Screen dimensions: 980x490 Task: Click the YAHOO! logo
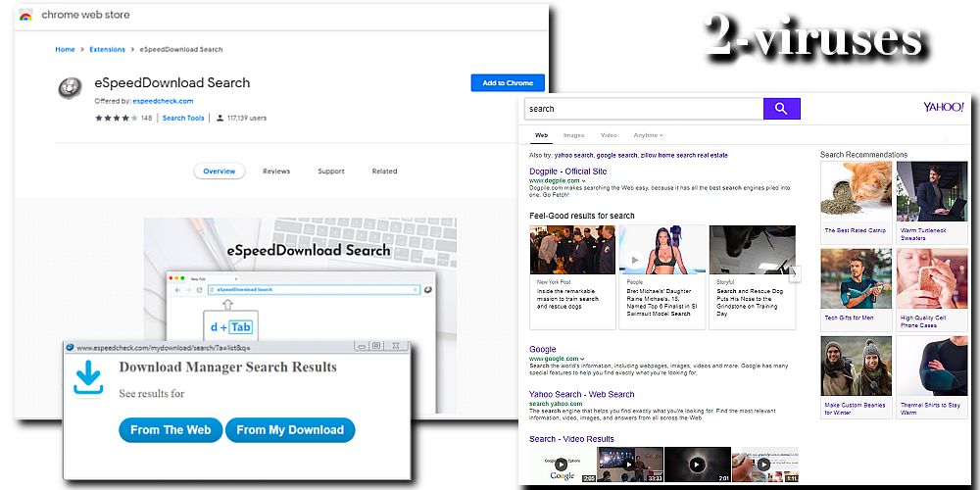pos(944,108)
